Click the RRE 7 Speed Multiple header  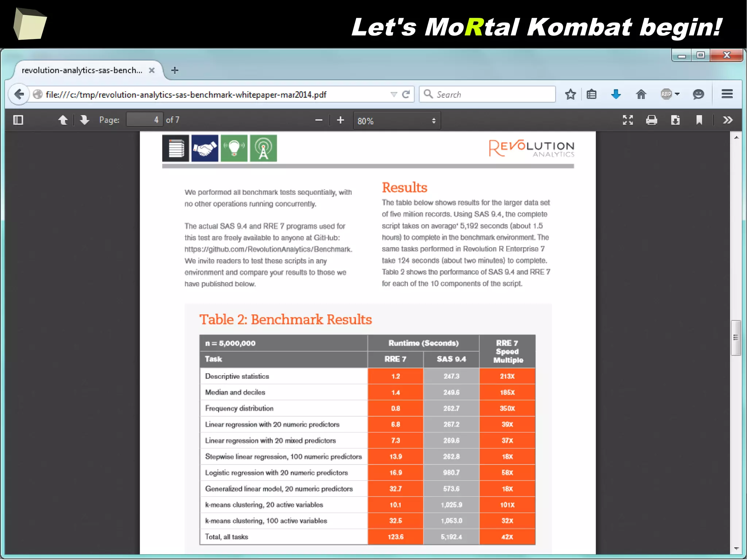(507, 351)
